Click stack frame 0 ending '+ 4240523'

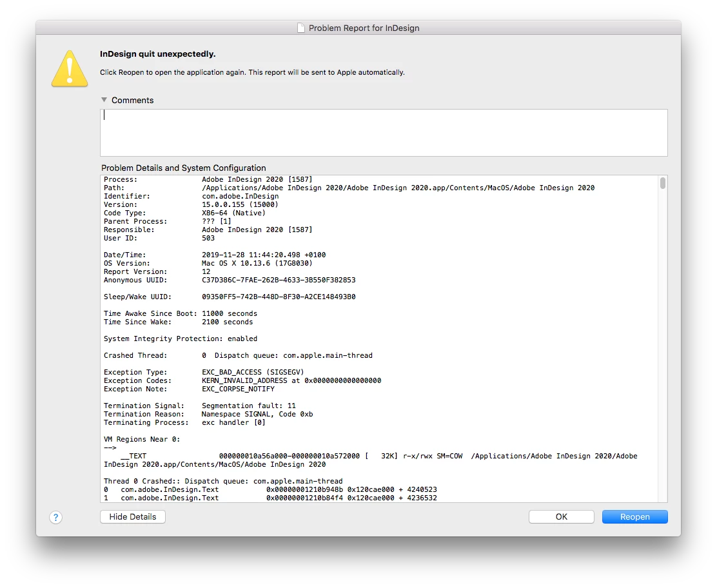[270, 489]
